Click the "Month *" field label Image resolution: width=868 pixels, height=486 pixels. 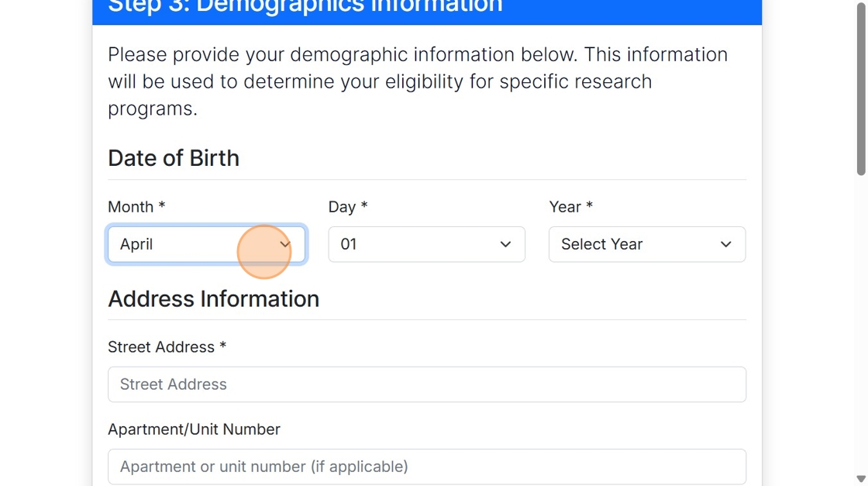pyautogui.click(x=136, y=207)
